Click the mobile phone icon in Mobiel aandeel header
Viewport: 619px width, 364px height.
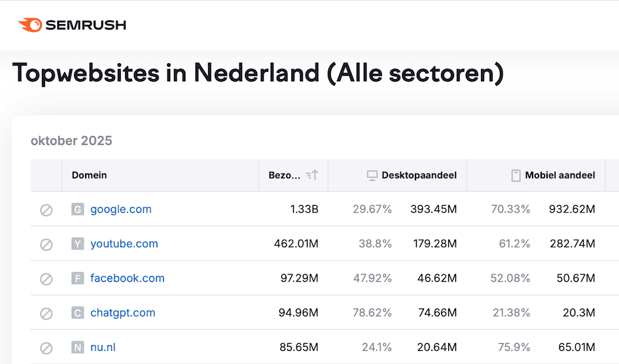516,176
